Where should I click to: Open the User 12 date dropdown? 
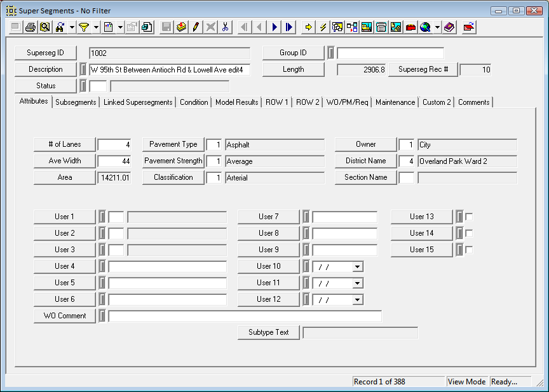click(x=357, y=300)
